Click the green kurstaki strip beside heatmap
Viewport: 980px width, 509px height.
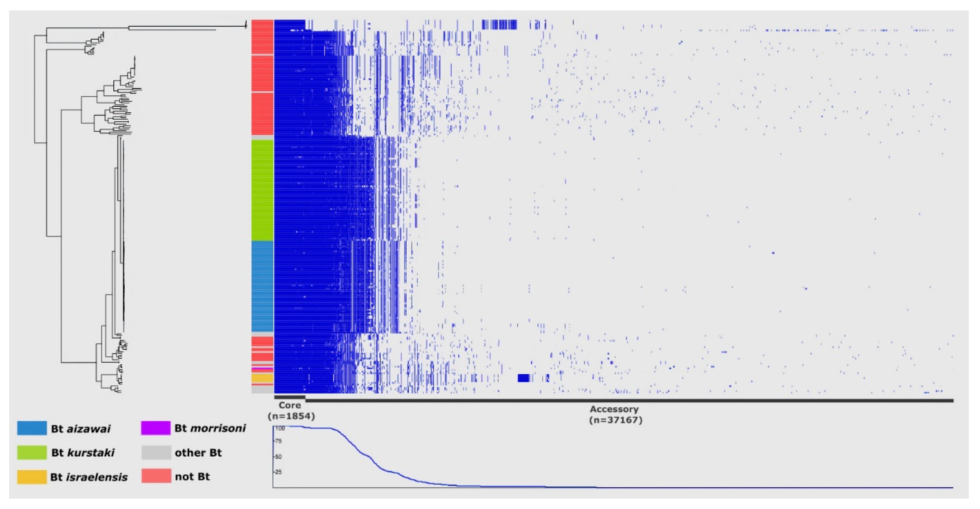[x=262, y=190]
